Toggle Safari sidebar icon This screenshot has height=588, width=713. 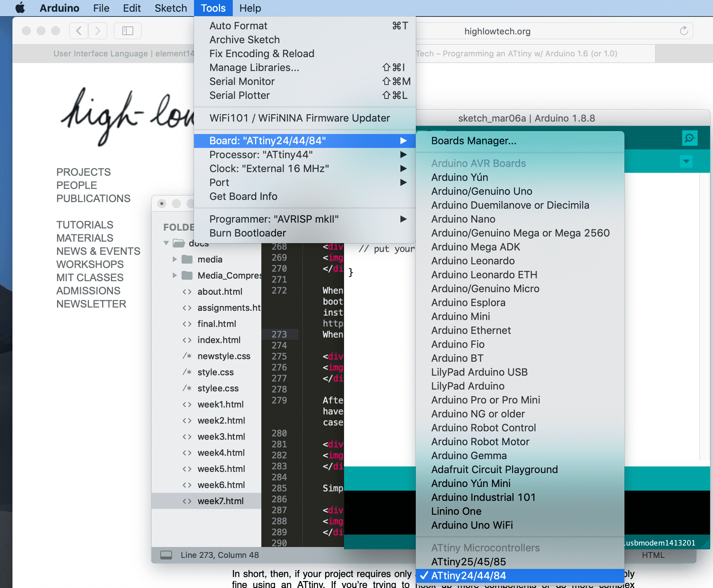pos(127,31)
